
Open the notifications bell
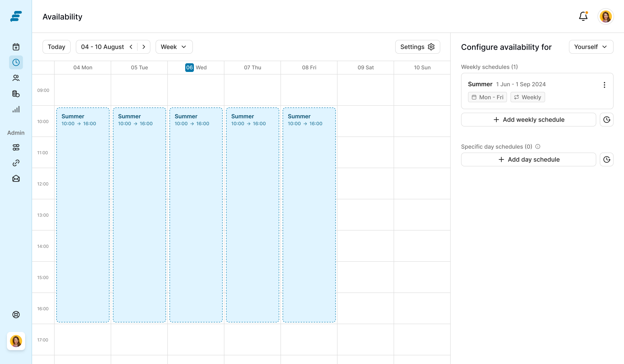click(x=583, y=16)
